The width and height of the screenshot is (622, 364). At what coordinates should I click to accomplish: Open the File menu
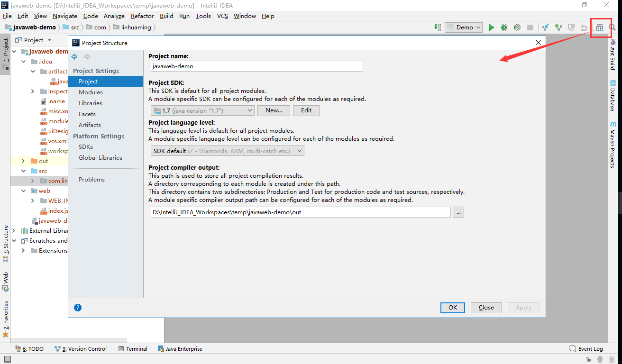(x=7, y=16)
